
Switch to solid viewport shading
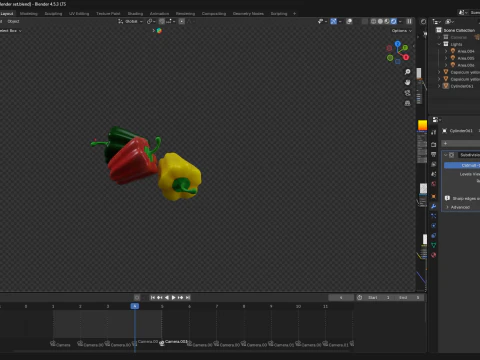tap(380, 21)
